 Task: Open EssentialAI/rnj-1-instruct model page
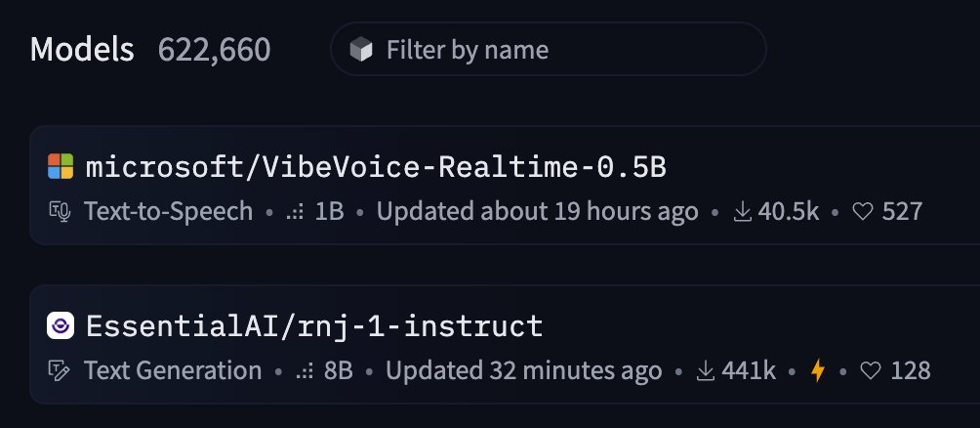pos(314,326)
